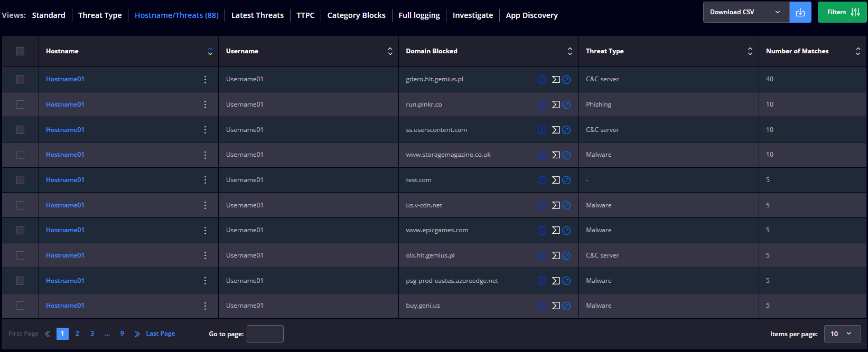Check the www.epicgames.com row checkbox
The width and height of the screenshot is (868, 352).
click(20, 230)
